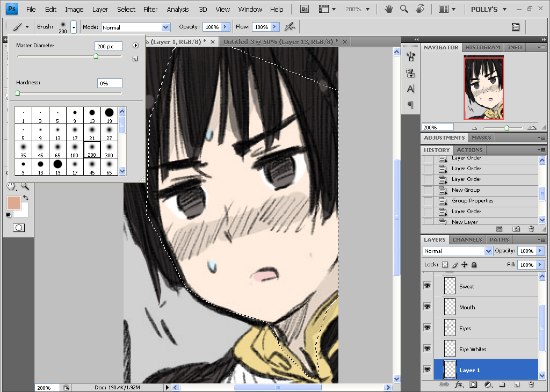
Task: Reset default foreground and background colors
Action: click(x=9, y=215)
